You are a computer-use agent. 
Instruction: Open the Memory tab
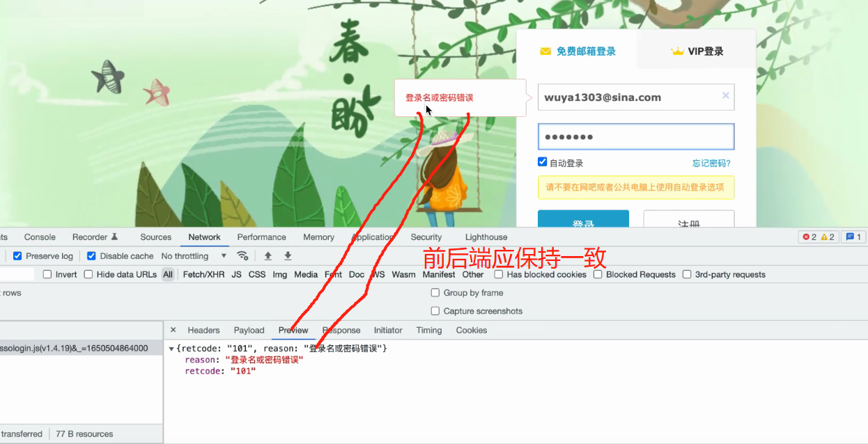coord(318,237)
